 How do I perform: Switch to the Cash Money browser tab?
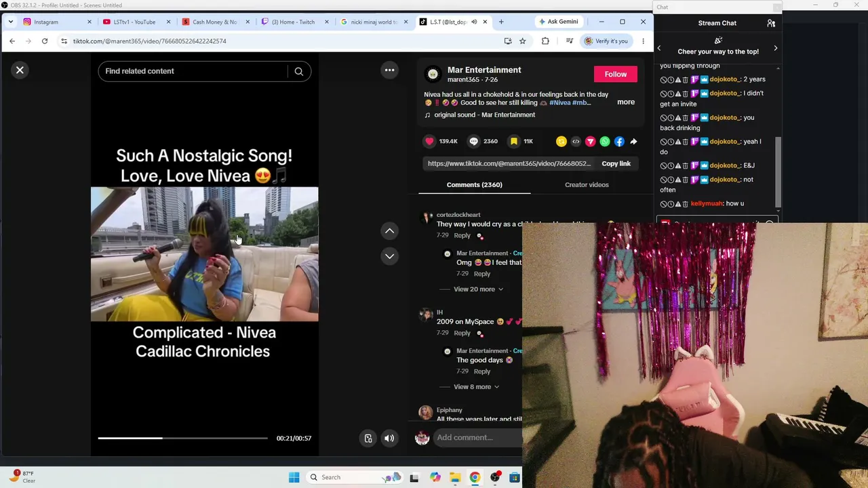pos(214,22)
